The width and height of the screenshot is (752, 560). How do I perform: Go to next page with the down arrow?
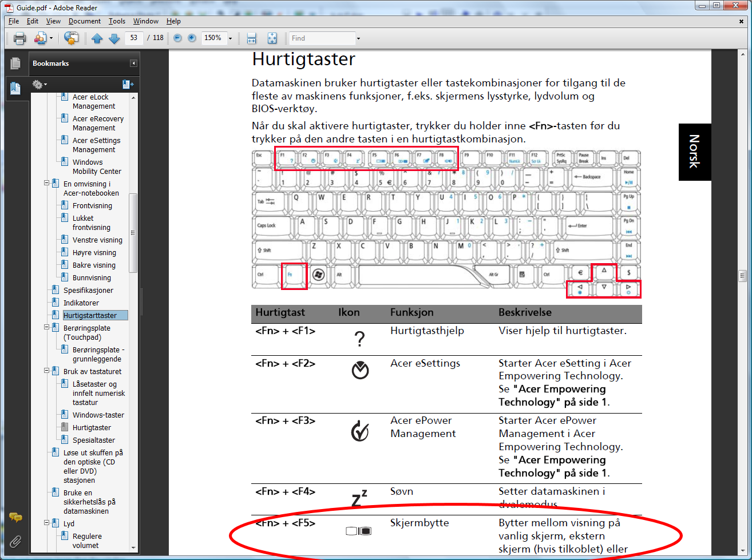pos(114,38)
